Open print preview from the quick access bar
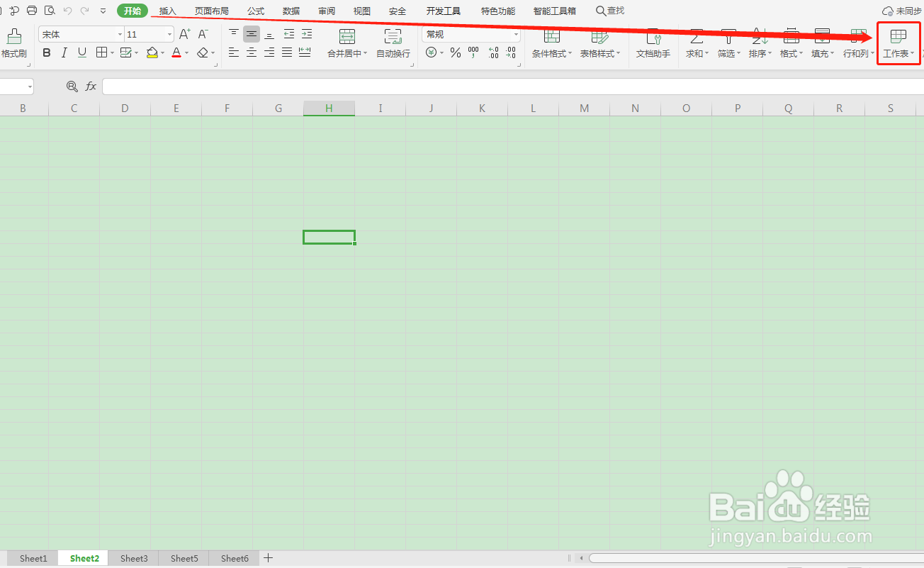This screenshot has height=568, width=924. [x=50, y=11]
